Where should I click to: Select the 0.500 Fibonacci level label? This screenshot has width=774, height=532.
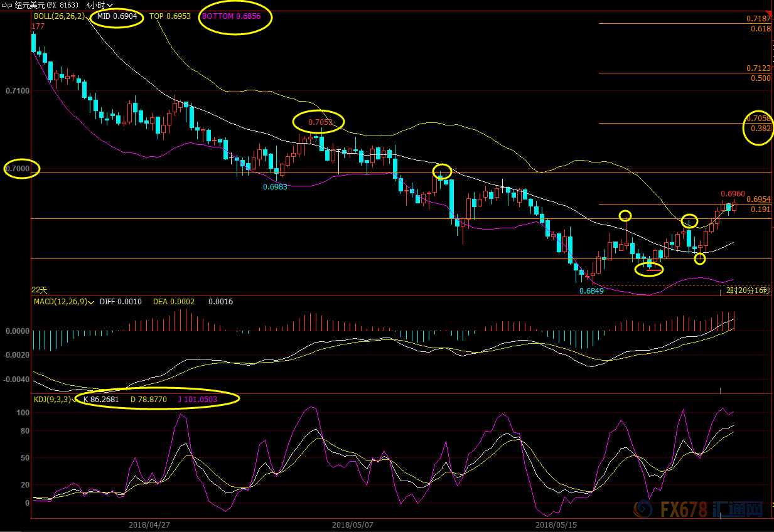click(x=760, y=78)
